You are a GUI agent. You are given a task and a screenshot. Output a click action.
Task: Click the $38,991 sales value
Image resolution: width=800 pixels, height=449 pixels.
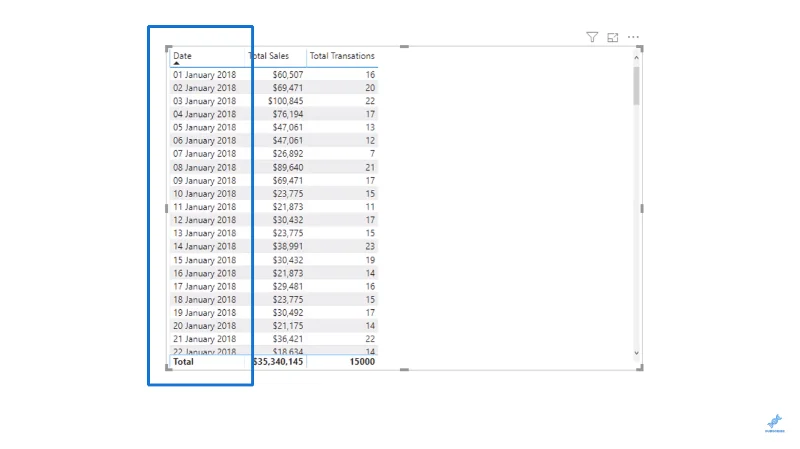click(288, 246)
